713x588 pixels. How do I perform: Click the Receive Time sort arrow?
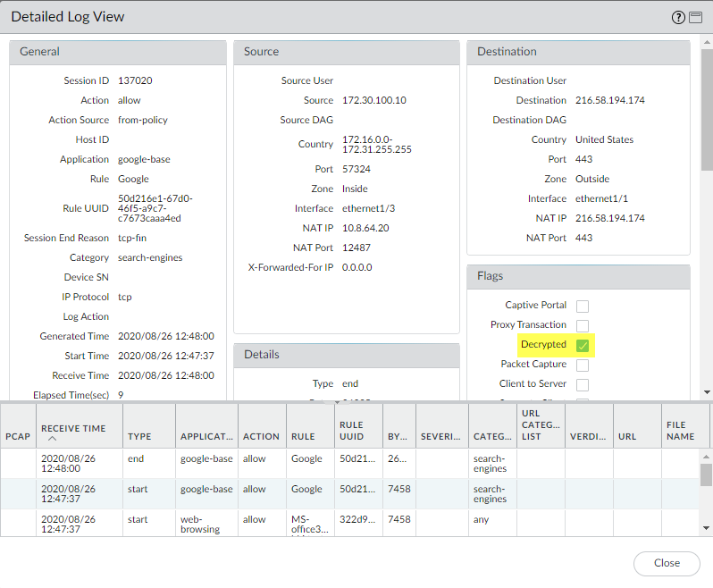pyautogui.click(x=52, y=439)
